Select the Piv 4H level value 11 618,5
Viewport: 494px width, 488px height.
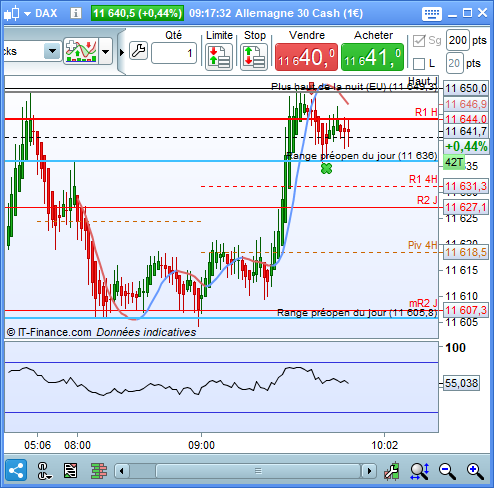(x=466, y=252)
